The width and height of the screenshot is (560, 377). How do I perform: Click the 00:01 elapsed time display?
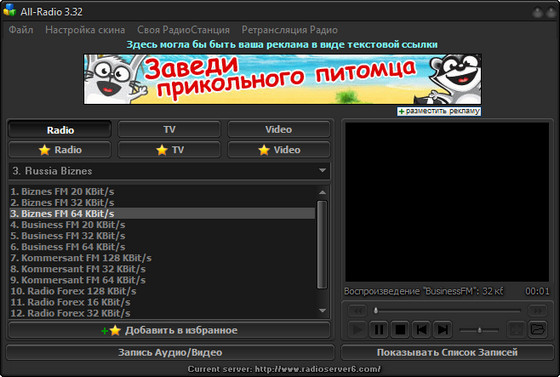coord(537,291)
